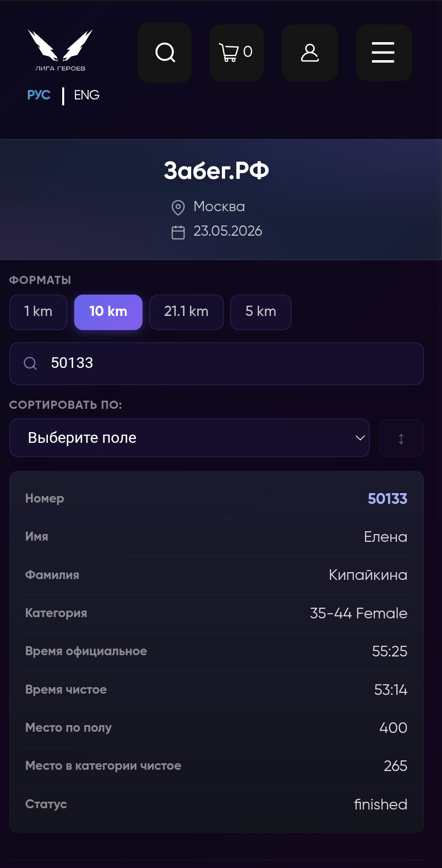Switch language to РУС
This screenshot has height=868, width=442.
pyautogui.click(x=39, y=95)
